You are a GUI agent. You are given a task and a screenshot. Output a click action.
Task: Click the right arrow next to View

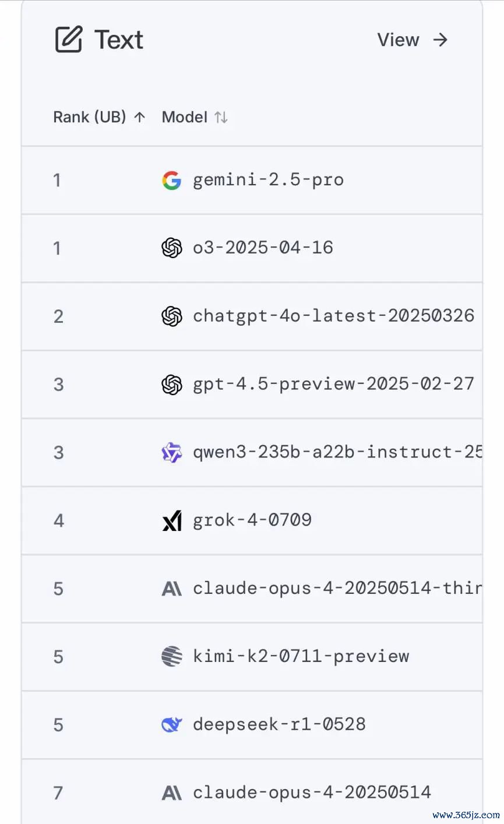(x=440, y=40)
